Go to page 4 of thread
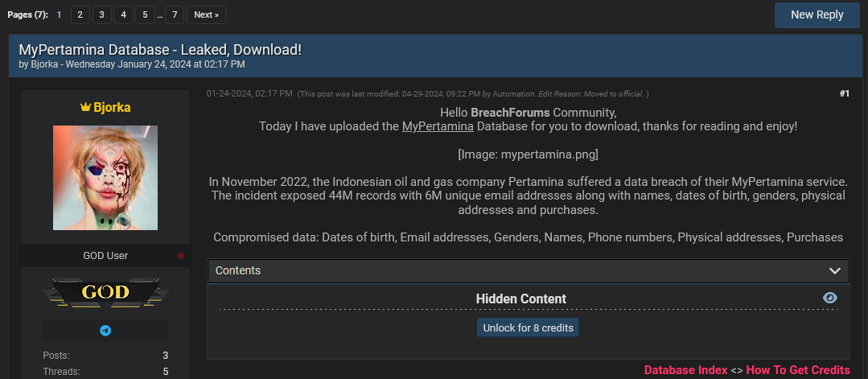868x379 pixels. pos(123,15)
